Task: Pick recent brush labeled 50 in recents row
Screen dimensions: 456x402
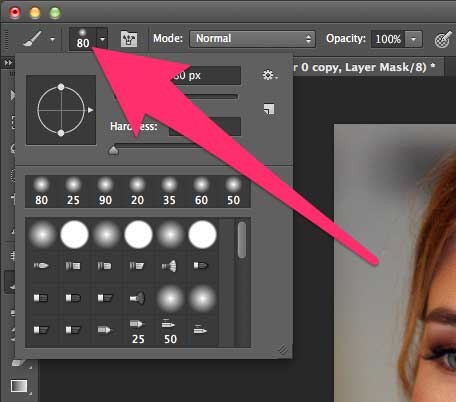Action: pos(233,192)
